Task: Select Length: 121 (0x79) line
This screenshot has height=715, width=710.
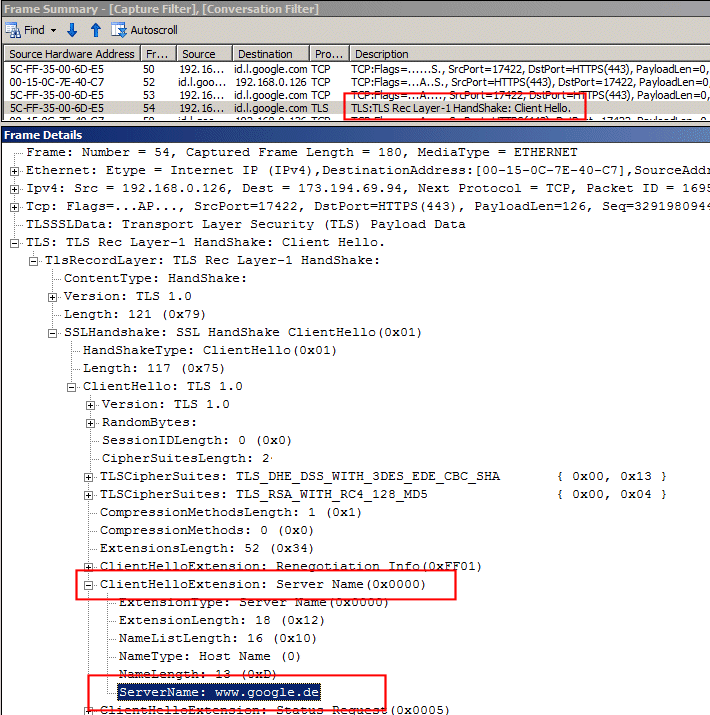Action: (135, 314)
